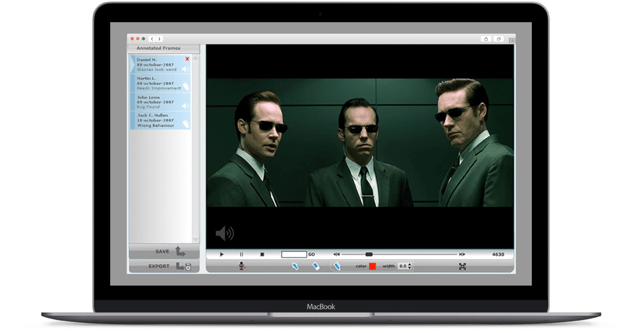
Task: Select the Jack C. Mullen annotated frame
Action: click(x=160, y=120)
